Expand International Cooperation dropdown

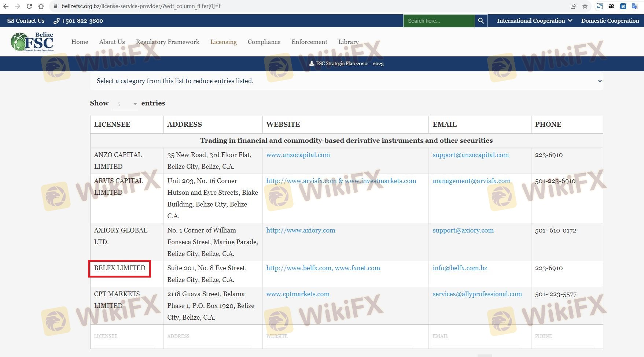point(534,21)
